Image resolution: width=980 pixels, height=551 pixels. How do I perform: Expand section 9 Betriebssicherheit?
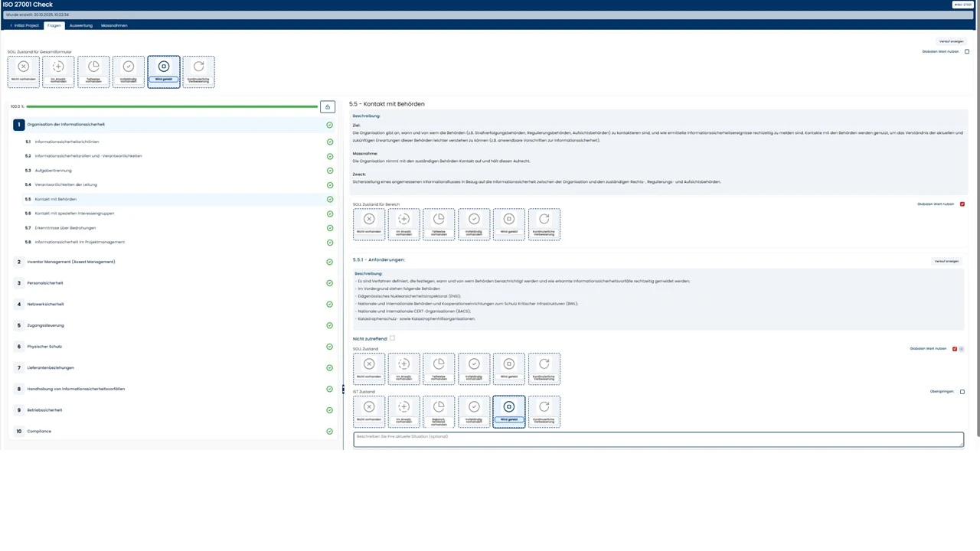[44, 409]
